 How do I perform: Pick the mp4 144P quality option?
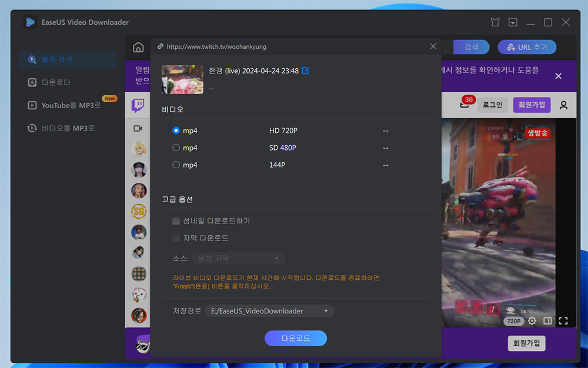click(176, 165)
